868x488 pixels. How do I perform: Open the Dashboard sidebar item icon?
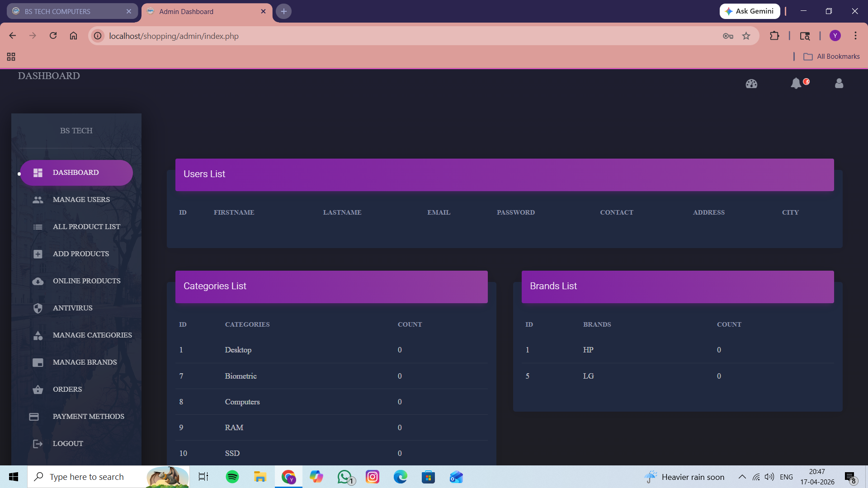point(38,172)
